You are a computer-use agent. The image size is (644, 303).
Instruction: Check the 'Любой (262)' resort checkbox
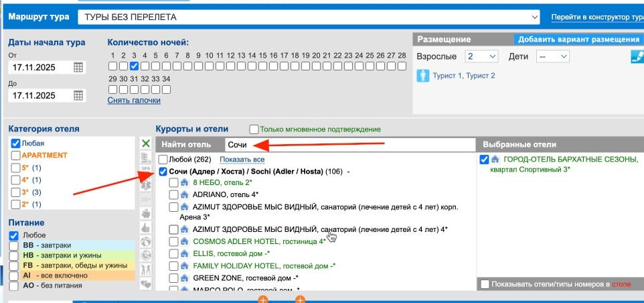(x=163, y=160)
